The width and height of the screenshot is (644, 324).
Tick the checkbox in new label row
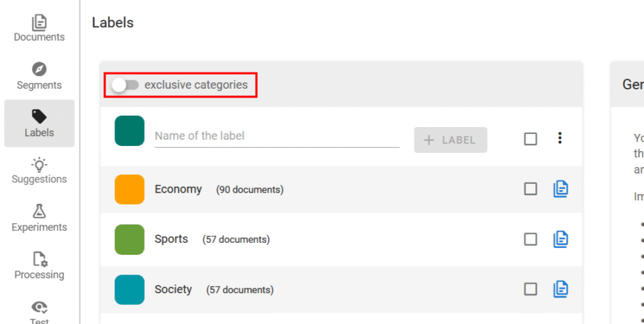pos(531,139)
